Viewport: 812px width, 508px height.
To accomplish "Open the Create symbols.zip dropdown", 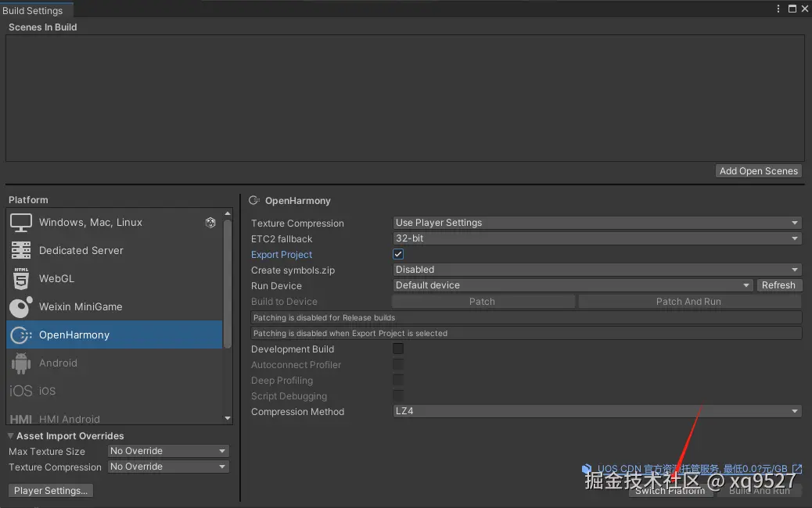I will pyautogui.click(x=597, y=270).
